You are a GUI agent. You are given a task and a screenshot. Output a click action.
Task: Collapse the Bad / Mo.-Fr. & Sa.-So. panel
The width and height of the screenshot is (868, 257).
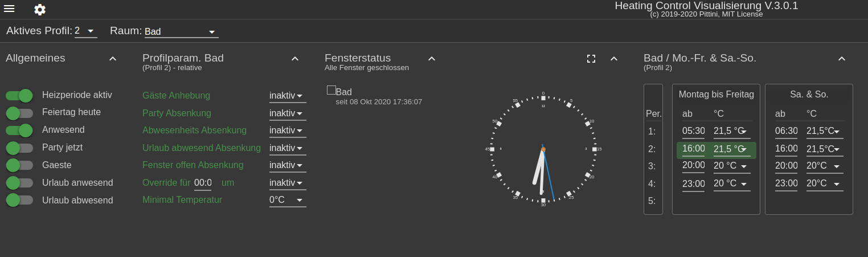(842, 59)
